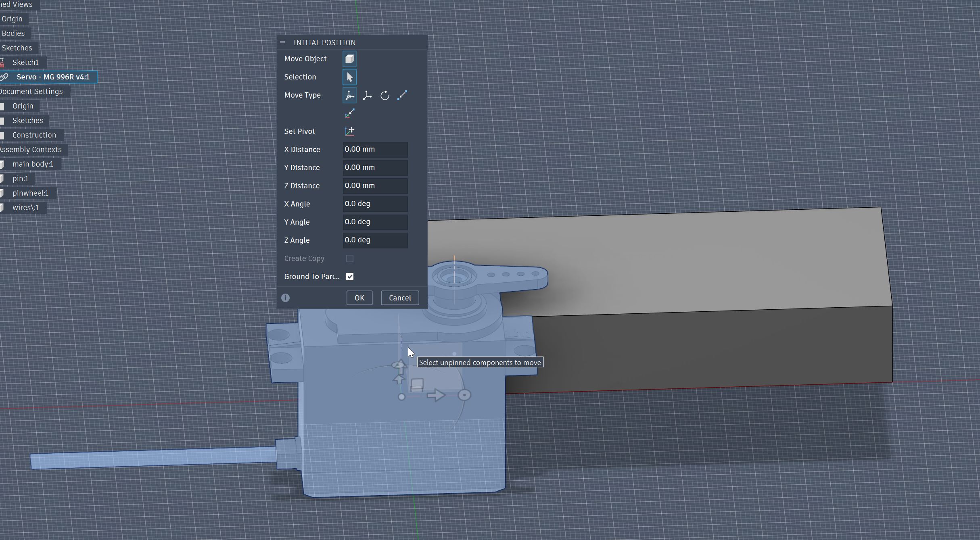Click the info icon in the dialog

tap(286, 298)
